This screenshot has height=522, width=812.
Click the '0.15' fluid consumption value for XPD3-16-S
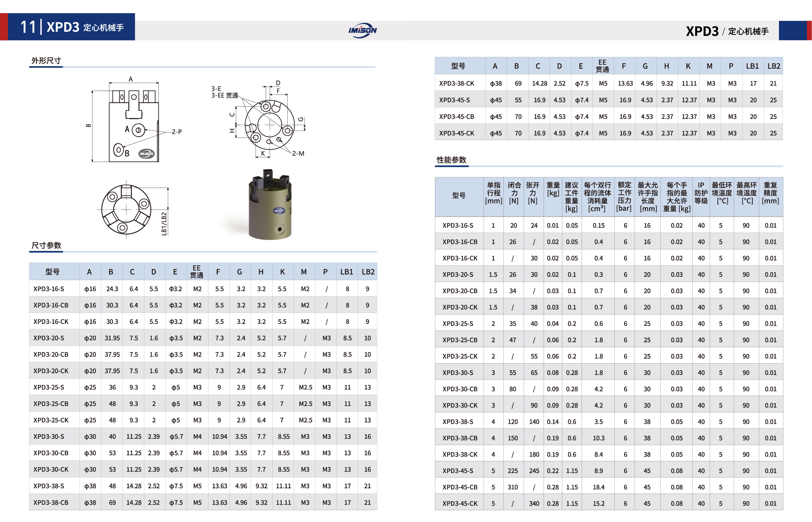[599, 225]
